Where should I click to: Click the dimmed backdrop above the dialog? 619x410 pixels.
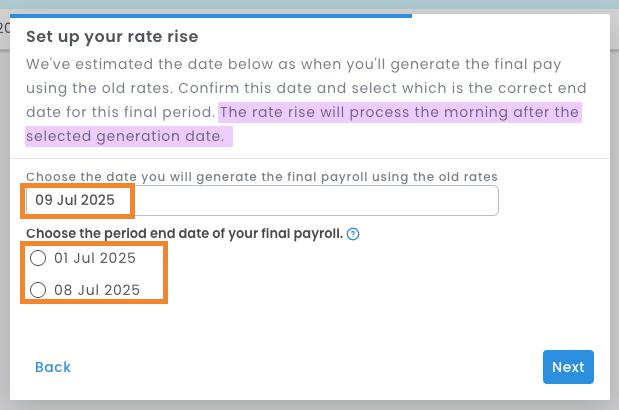pos(300,6)
